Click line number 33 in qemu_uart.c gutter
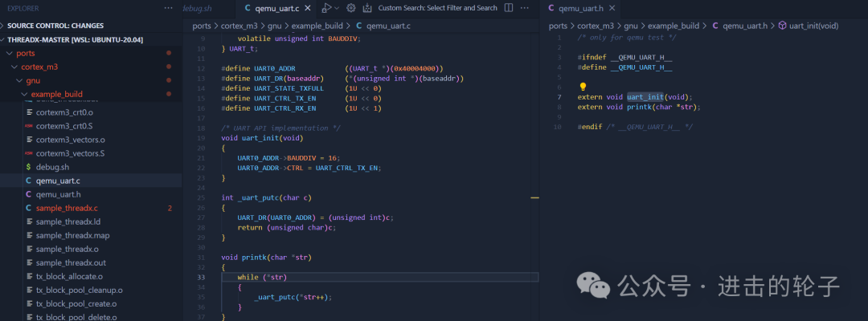 click(201, 278)
